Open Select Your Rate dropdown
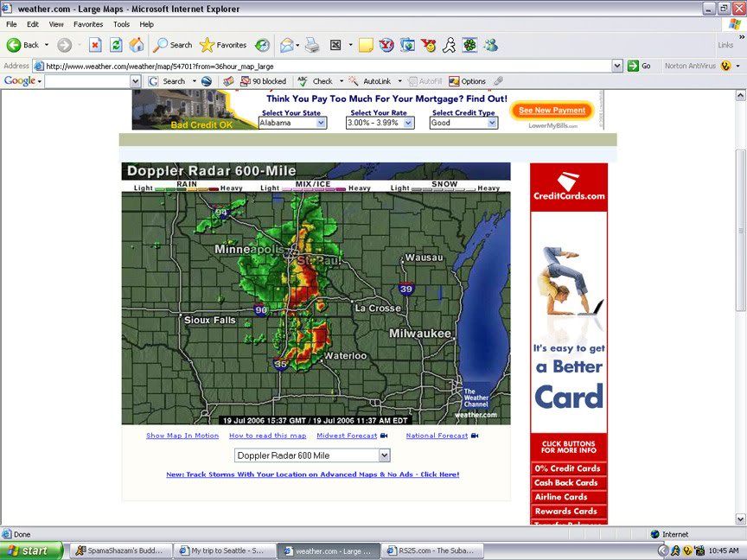Image resolution: width=747 pixels, height=560 pixels. (x=380, y=123)
